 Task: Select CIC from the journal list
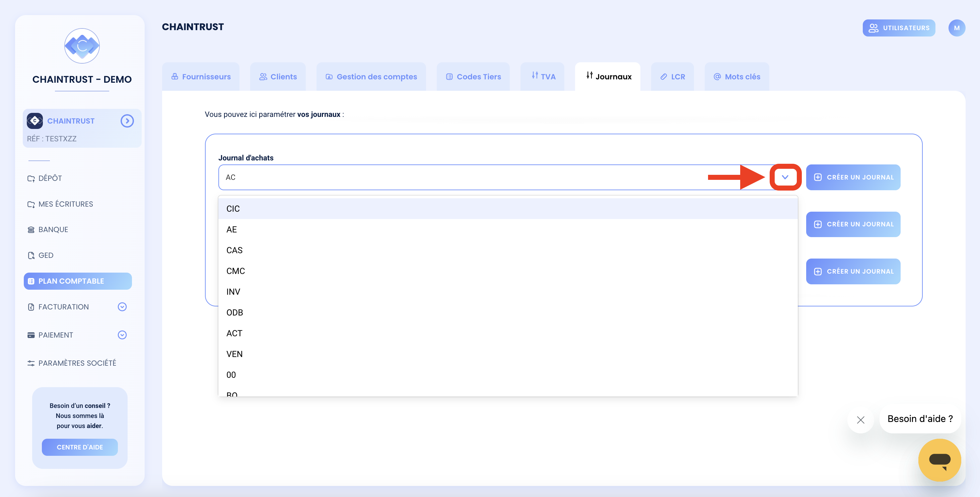[x=508, y=209]
